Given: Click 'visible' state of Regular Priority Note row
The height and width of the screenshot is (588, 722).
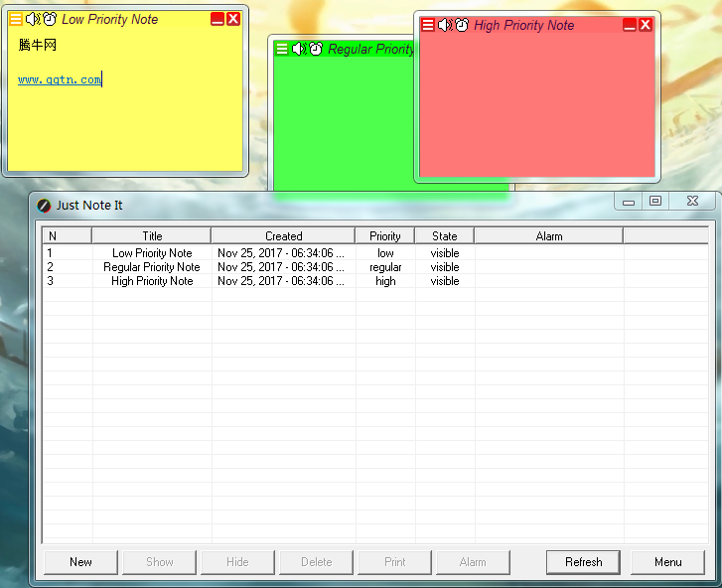Looking at the screenshot, I should [x=445, y=267].
